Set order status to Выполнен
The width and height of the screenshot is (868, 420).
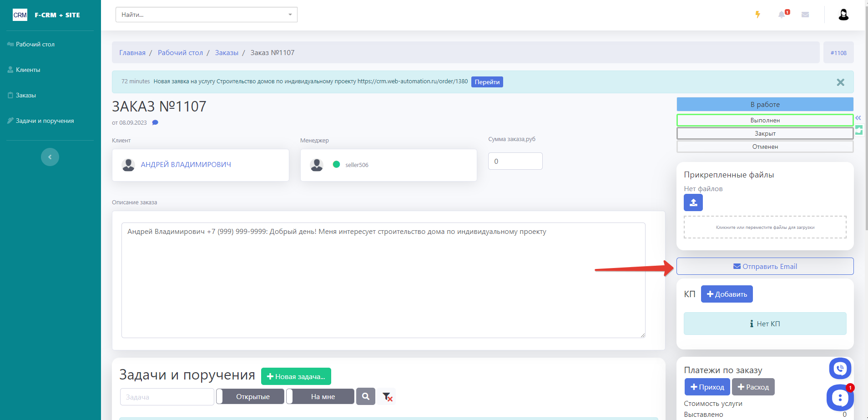coord(765,120)
